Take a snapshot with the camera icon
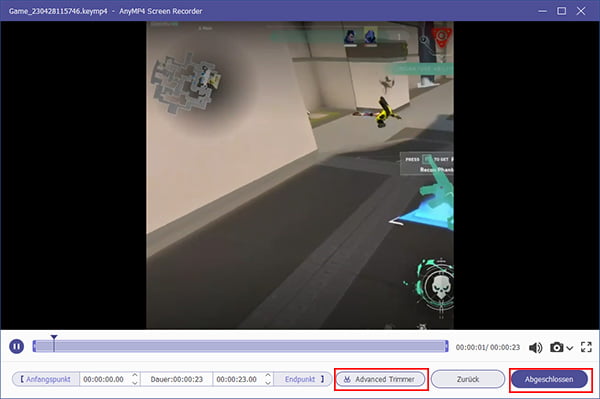Image resolution: width=600 pixels, height=399 pixels. click(x=557, y=347)
